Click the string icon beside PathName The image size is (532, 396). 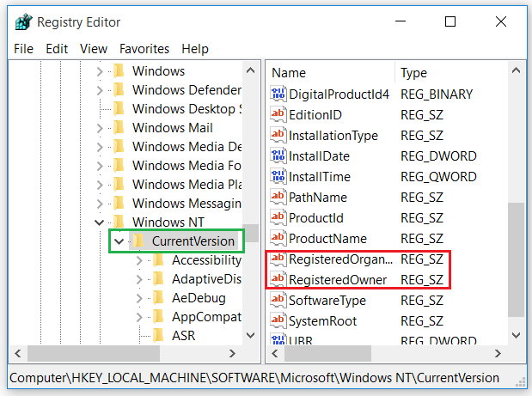pos(278,198)
